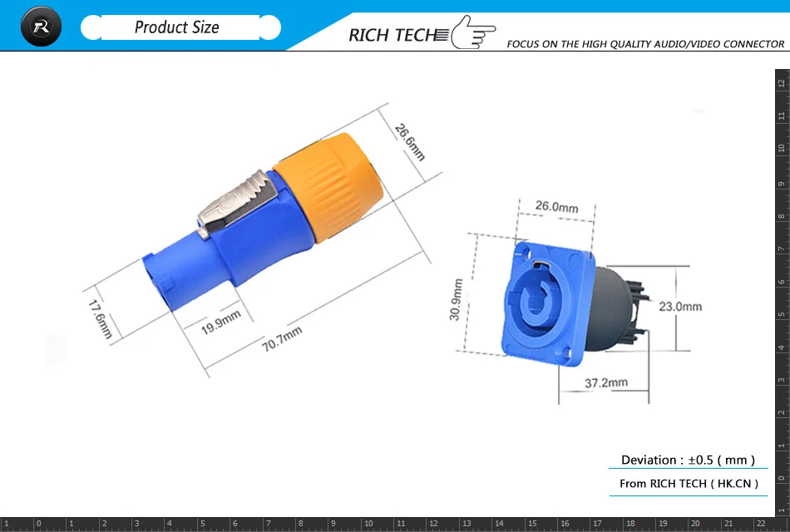Click the "26.6mm" dimension label
The image size is (790, 532).
point(410,142)
